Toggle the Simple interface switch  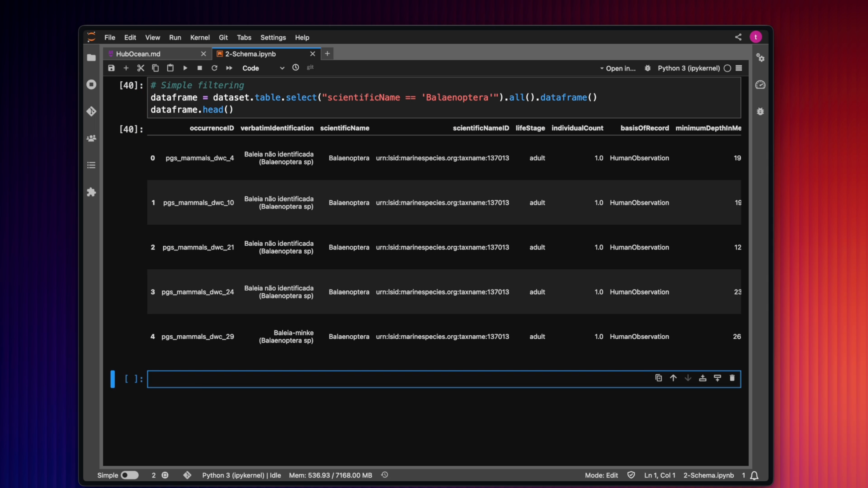pyautogui.click(x=129, y=475)
